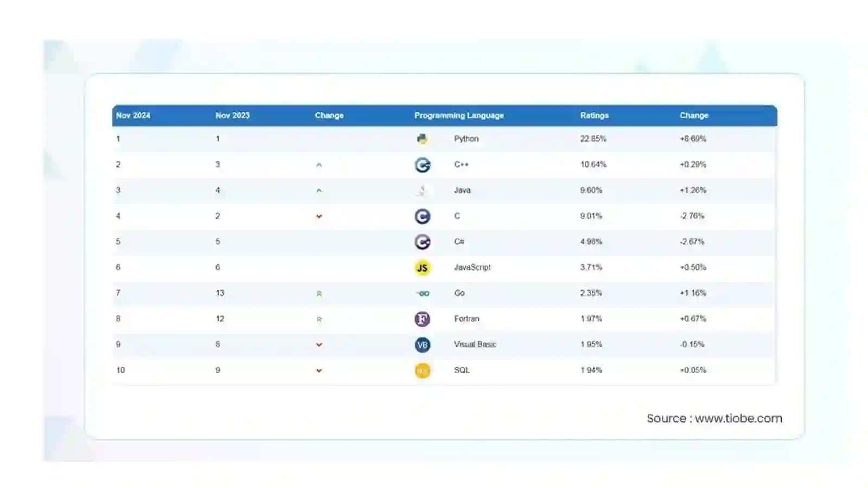Click the red down arrow in SQL row
Image resolution: width=868 pixels, height=488 pixels.
[319, 370]
